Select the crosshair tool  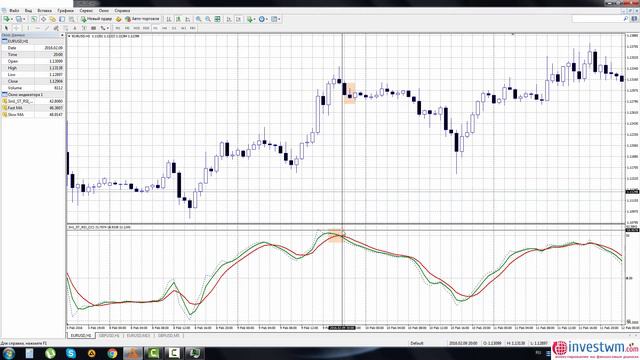click(17, 28)
